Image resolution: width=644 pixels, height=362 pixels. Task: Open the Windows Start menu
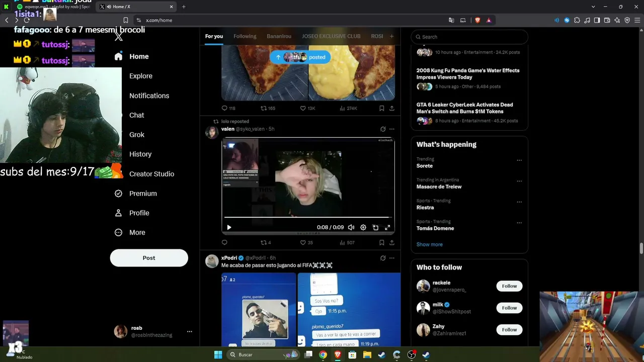click(218, 355)
